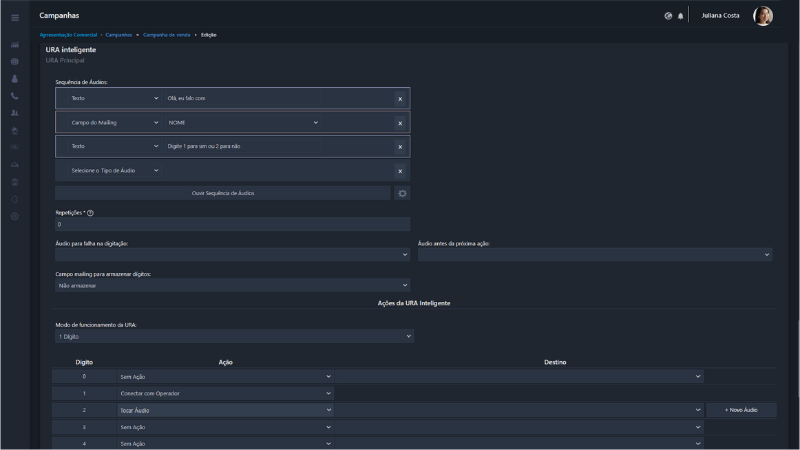
Task: Click the Repetições input field
Action: coord(232,224)
